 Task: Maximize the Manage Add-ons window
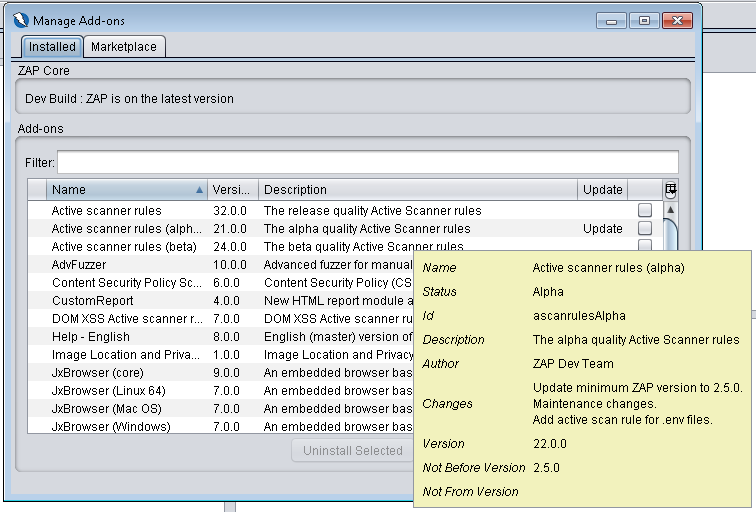644,21
